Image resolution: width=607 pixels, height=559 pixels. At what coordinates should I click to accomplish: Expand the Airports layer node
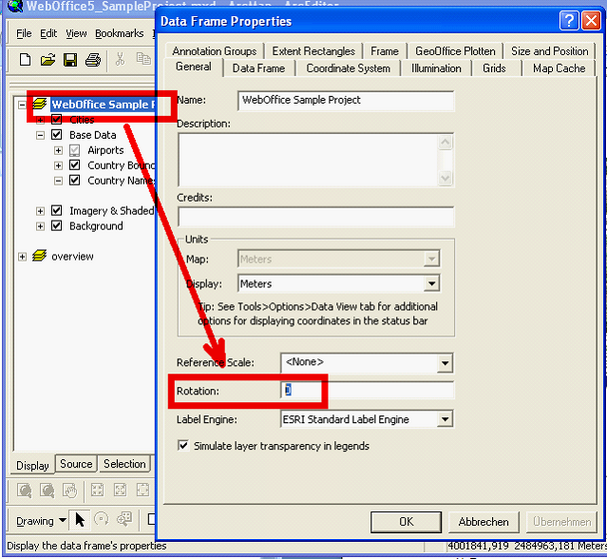(58, 150)
